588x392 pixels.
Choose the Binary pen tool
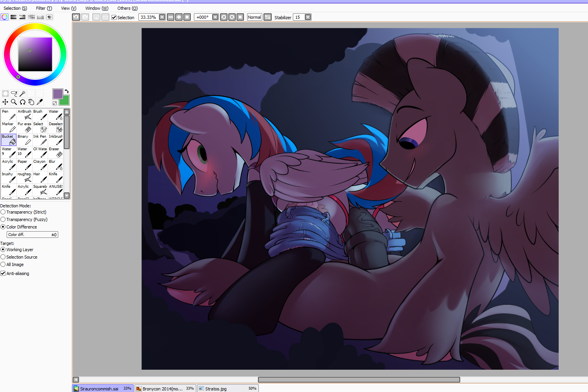pos(24,140)
